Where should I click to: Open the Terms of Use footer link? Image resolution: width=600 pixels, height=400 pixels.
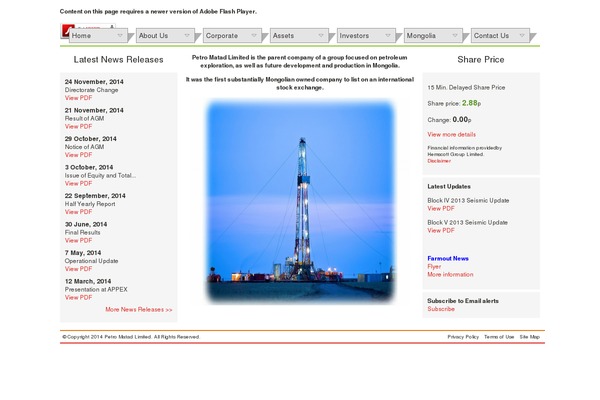(x=499, y=337)
